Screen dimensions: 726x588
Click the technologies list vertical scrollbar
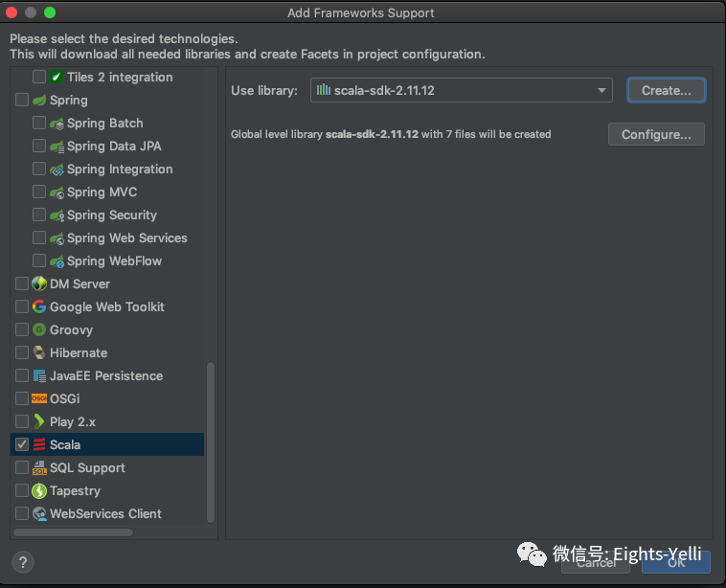(x=211, y=442)
